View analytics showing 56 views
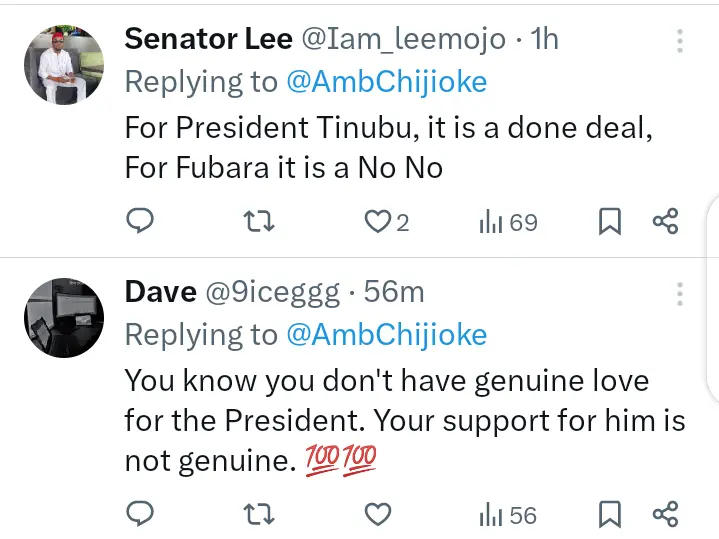719x539 pixels. (x=508, y=515)
